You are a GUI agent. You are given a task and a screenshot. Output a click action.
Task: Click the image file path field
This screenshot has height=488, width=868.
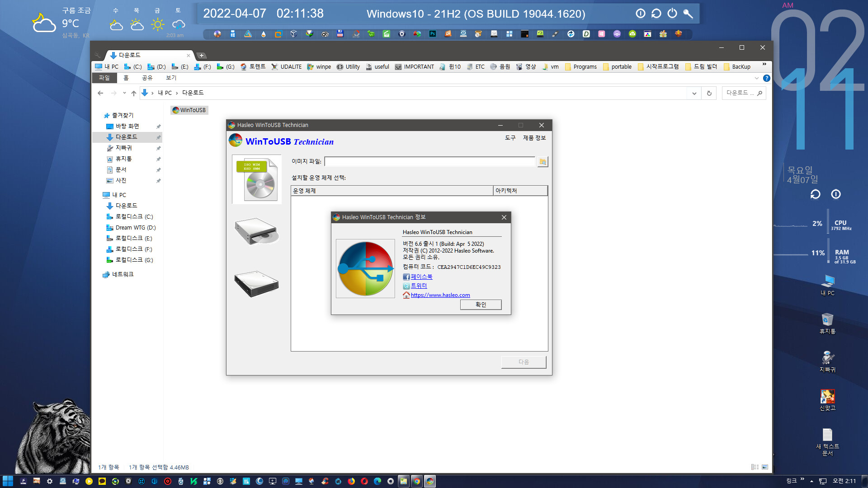[429, 162]
